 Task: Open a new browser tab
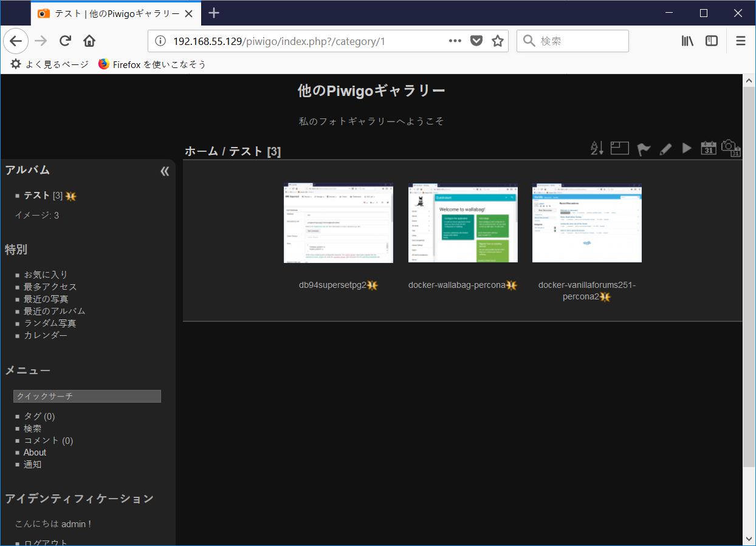coord(214,13)
